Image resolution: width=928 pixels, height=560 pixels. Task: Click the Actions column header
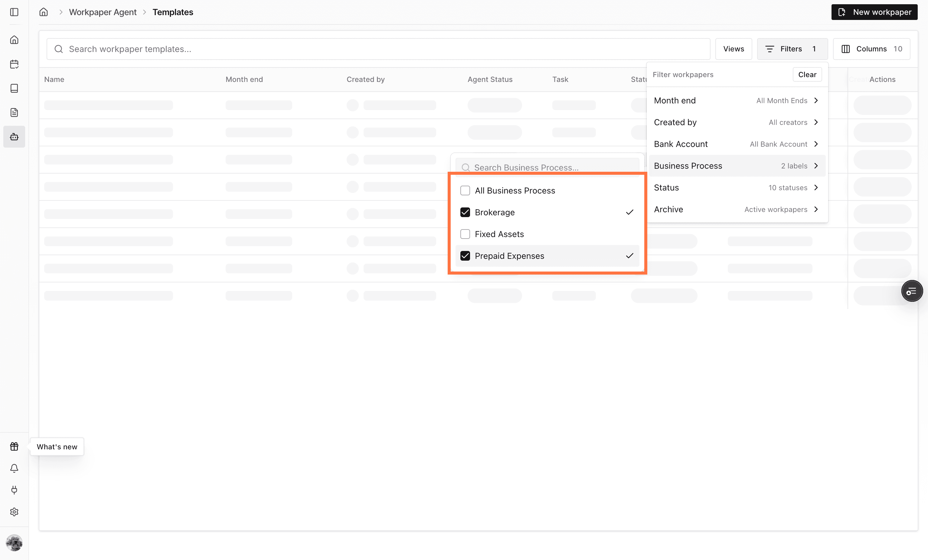[882, 80]
